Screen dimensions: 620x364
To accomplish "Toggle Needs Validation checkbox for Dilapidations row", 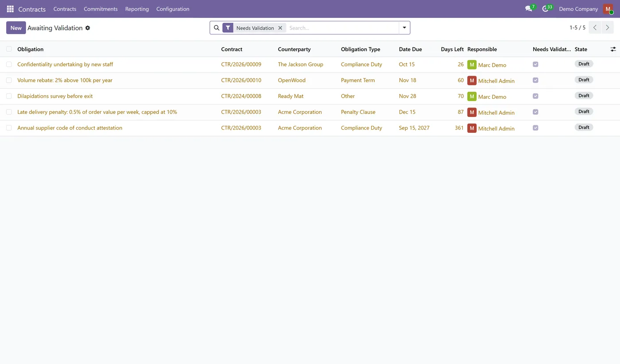I will coord(535,96).
